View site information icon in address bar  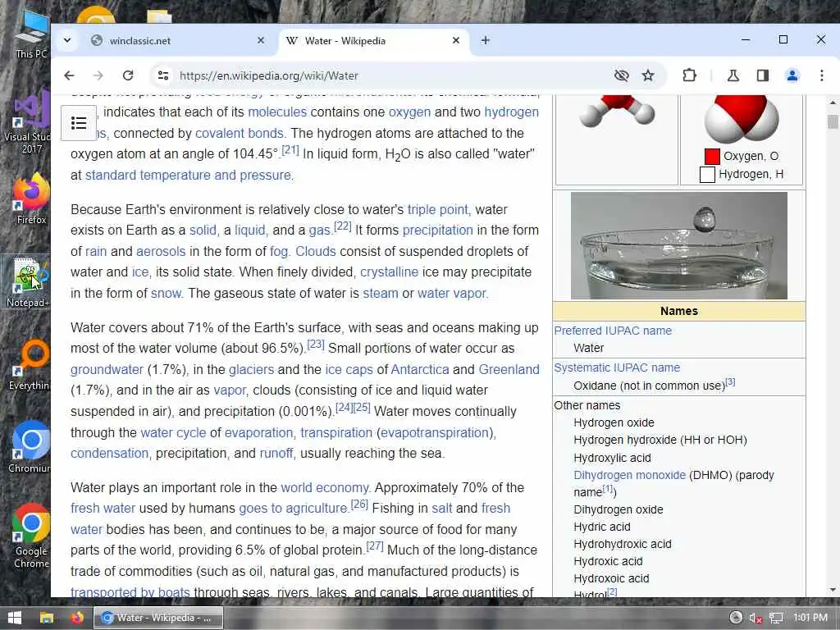pos(163,75)
